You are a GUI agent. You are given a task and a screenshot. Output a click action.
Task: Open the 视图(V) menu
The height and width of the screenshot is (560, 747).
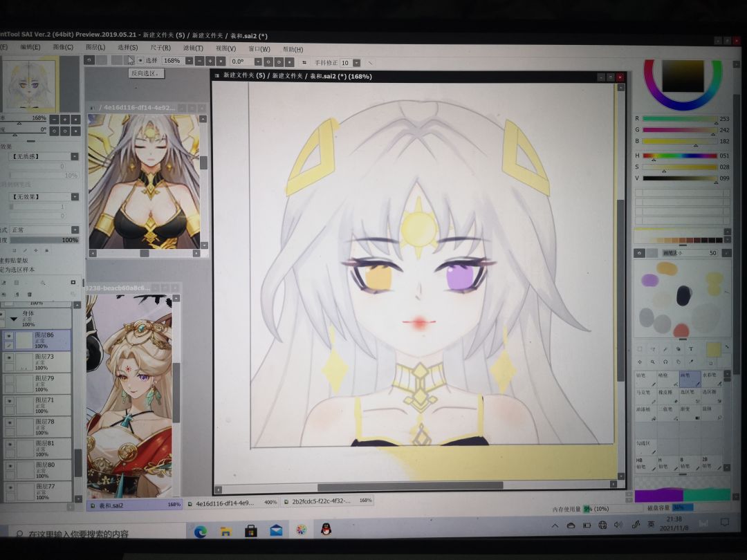[x=225, y=48]
